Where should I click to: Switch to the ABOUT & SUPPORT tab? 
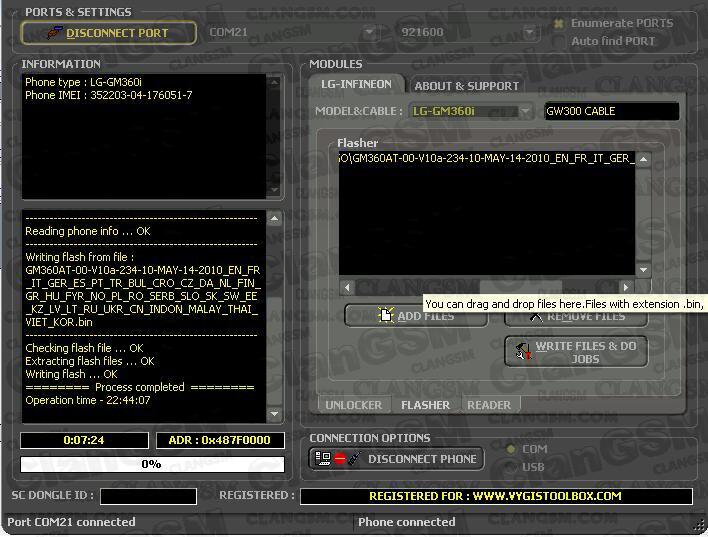coord(466,86)
